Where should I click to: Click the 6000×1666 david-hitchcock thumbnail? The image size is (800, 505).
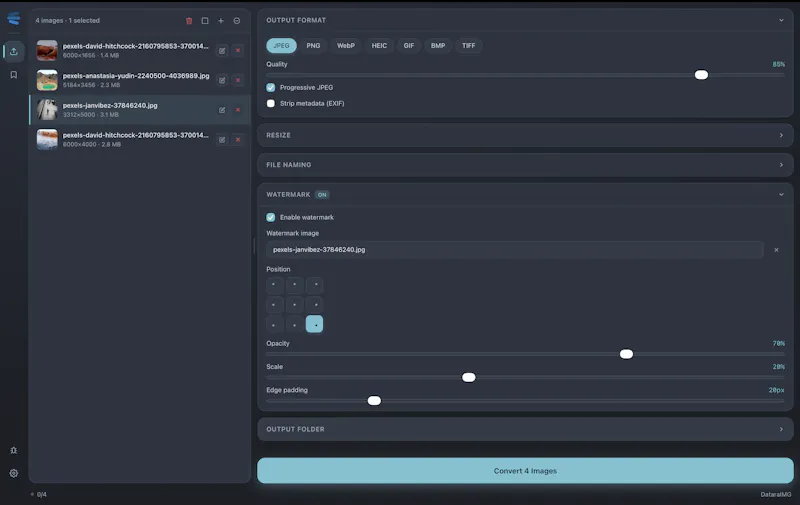click(x=47, y=50)
